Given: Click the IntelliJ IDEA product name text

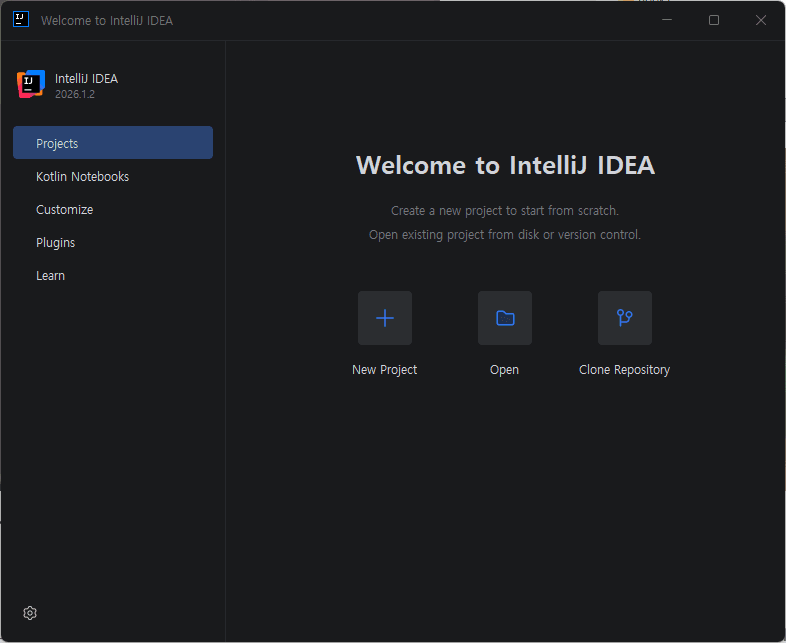Looking at the screenshot, I should [86, 79].
